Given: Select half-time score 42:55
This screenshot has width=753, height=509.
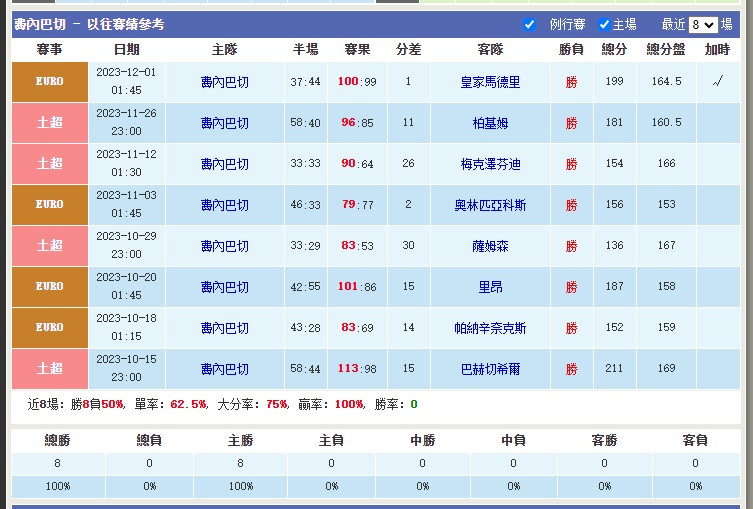Looking at the screenshot, I should (305, 287).
